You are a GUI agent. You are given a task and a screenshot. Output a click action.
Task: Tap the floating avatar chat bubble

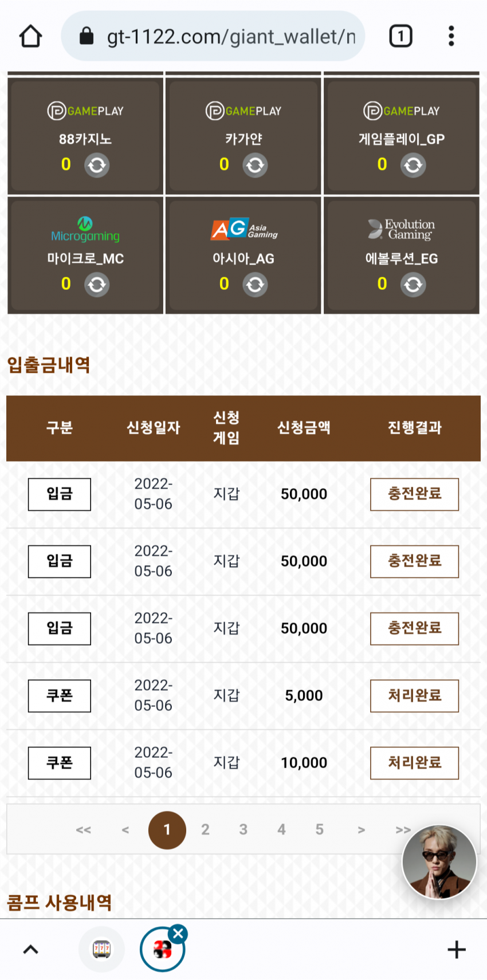[x=439, y=862]
